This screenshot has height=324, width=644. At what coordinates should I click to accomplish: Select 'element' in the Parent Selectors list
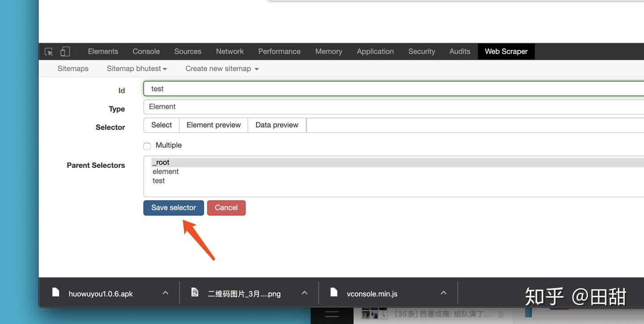click(165, 170)
